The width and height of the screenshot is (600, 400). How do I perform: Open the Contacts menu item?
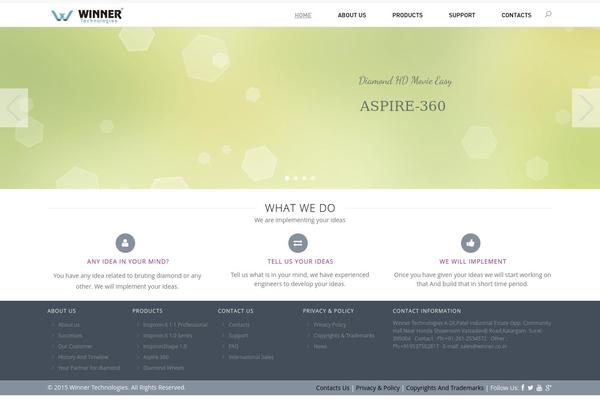pyautogui.click(x=516, y=15)
